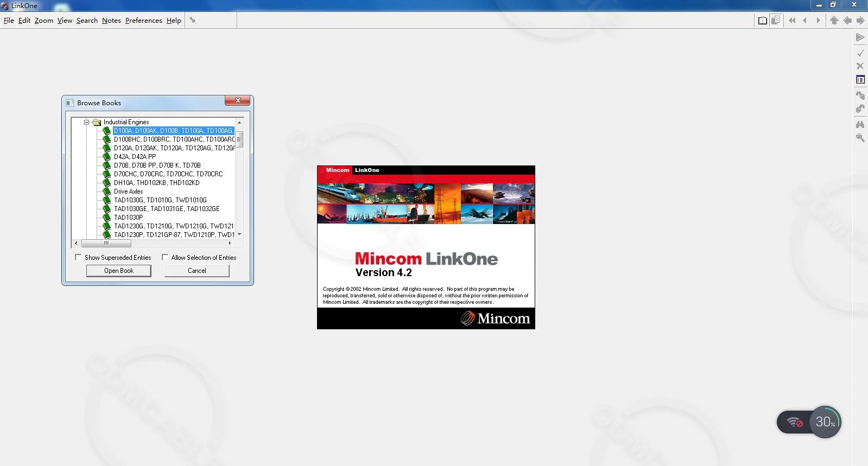Click the Mincom LinkOne splash screen image
Screen dimensions: 868x466
click(426, 247)
